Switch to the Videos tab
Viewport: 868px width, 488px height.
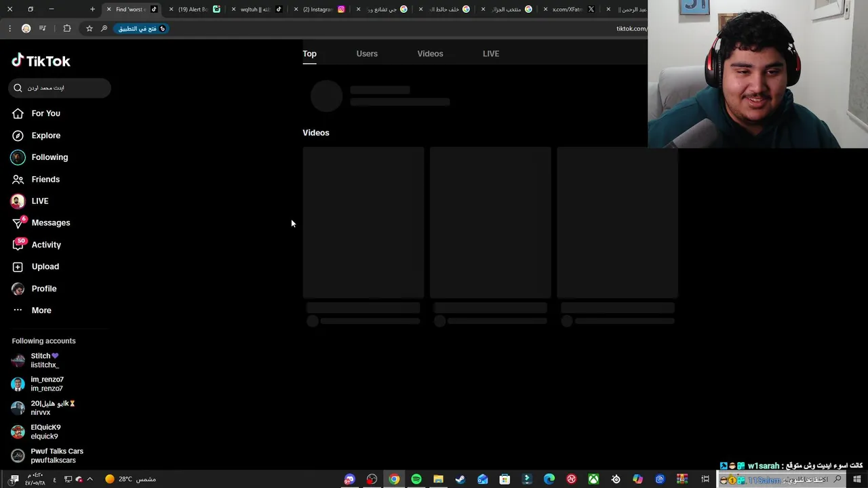click(430, 54)
